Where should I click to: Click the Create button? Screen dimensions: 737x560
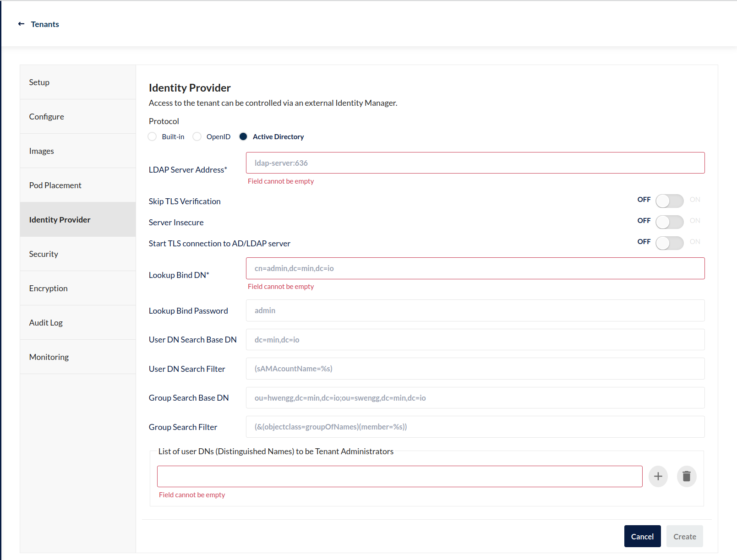coord(684,536)
